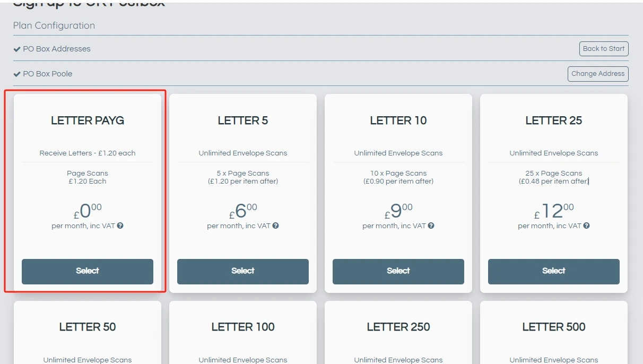This screenshot has width=643, height=364.
Task: Click VAT help icon on Letter 25 plan
Action: pos(586,226)
